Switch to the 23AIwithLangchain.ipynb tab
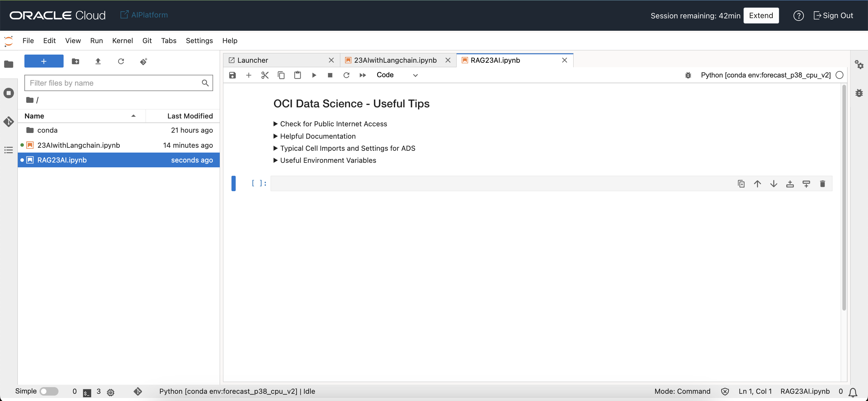This screenshot has width=868, height=401. [395, 60]
